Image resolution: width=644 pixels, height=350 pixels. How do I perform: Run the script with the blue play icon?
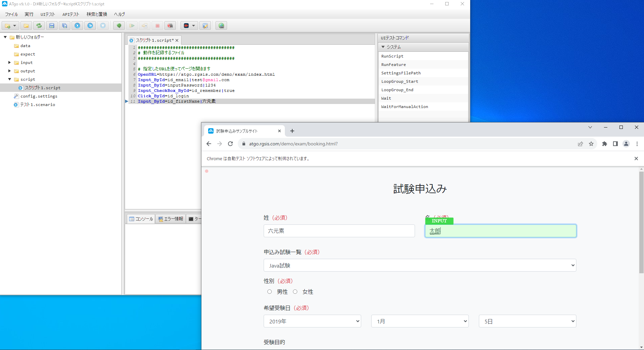pos(77,26)
